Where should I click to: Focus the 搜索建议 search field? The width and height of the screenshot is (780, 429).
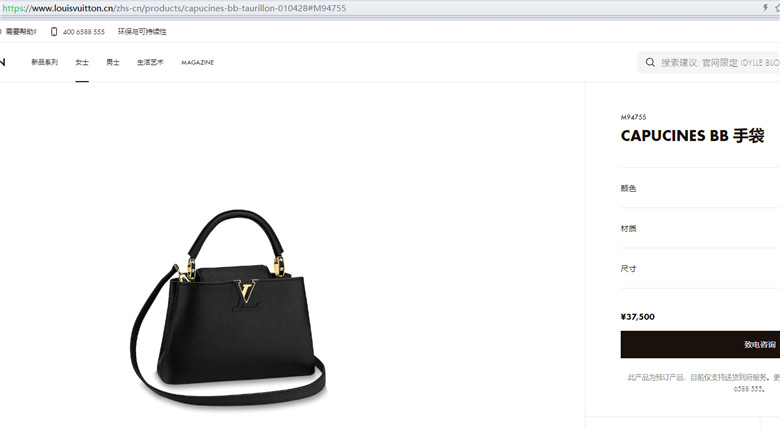[x=709, y=63]
